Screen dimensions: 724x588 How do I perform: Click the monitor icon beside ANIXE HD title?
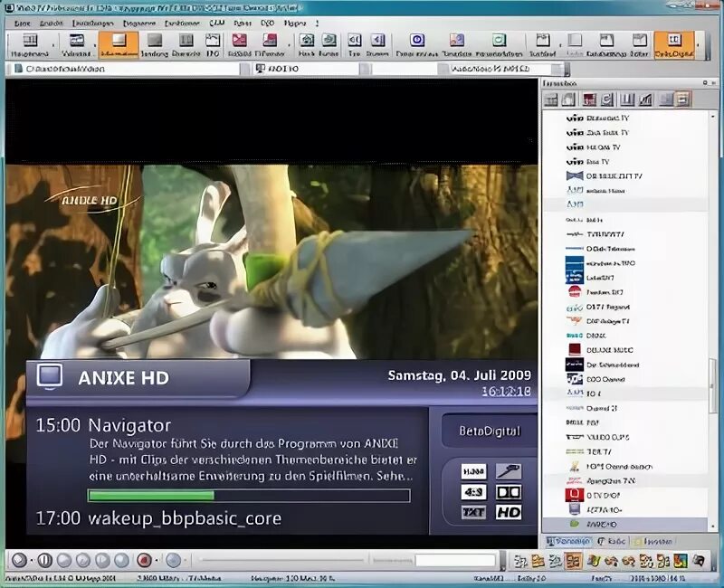[50, 376]
